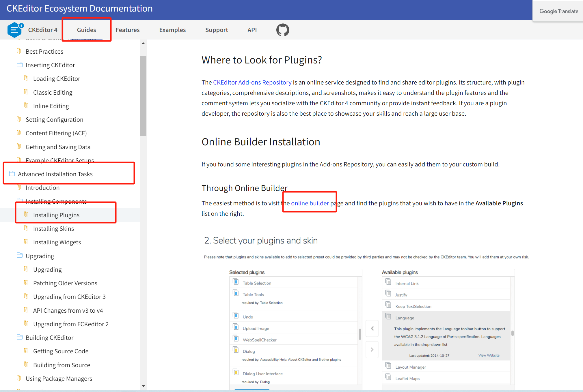This screenshot has height=392, width=583.
Task: Toggle the Building CKEditor folder
Action: pyautogui.click(x=20, y=337)
